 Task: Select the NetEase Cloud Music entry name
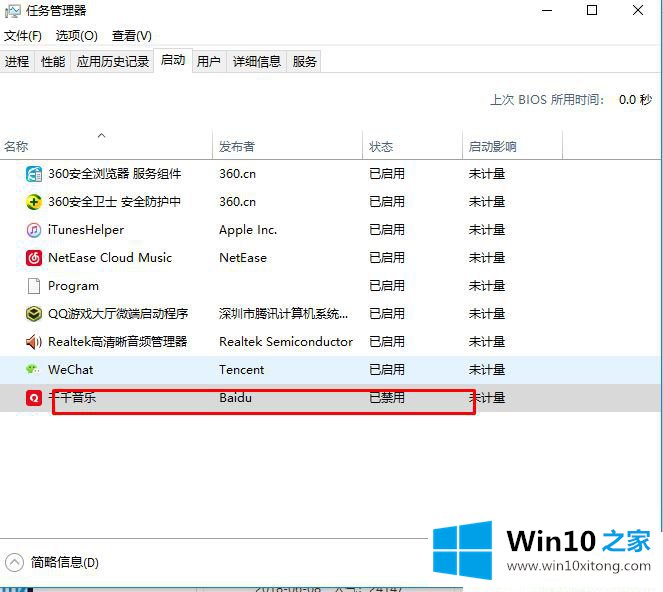(x=110, y=258)
